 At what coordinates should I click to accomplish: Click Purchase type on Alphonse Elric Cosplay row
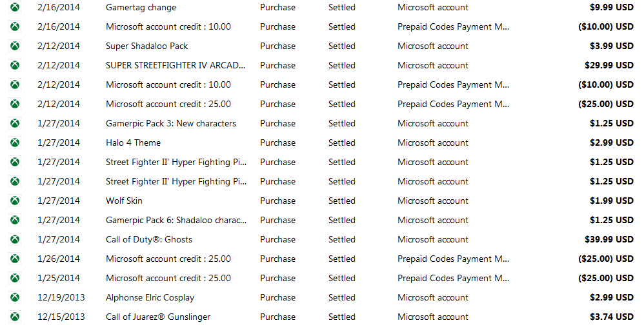(x=277, y=297)
